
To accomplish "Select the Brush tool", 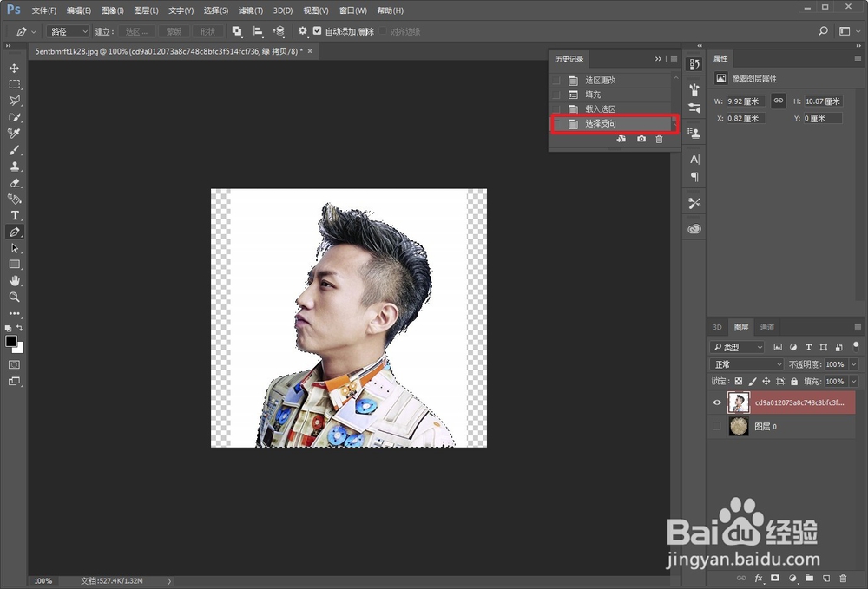I will point(15,150).
